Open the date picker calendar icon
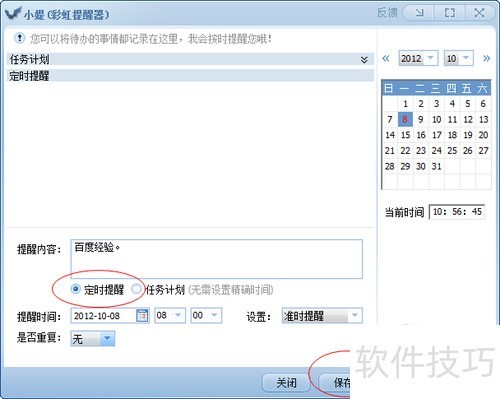This screenshot has height=399, width=500. (142, 315)
